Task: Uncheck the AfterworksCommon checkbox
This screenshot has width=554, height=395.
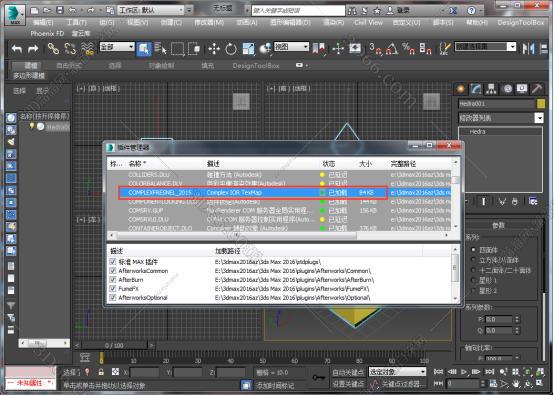Action: [113, 271]
